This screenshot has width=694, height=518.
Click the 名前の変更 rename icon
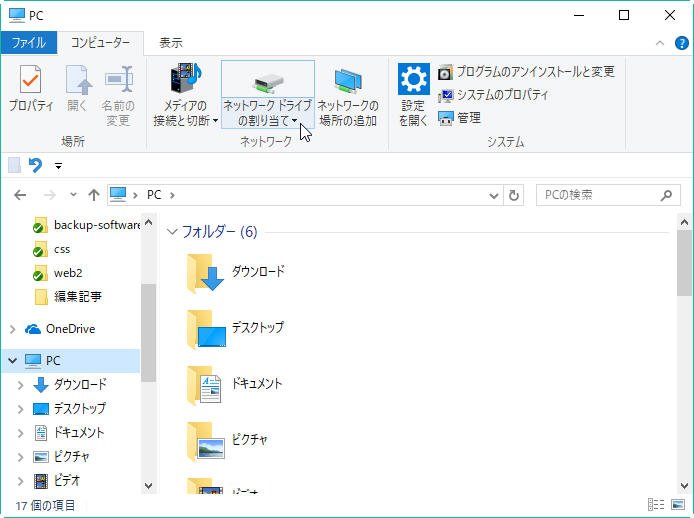119,79
